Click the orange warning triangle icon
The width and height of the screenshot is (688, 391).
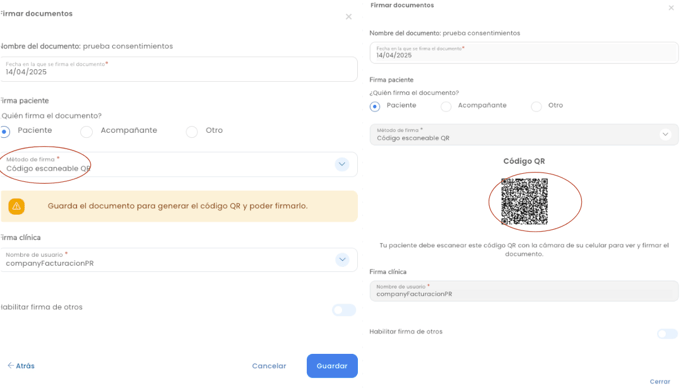(16, 206)
